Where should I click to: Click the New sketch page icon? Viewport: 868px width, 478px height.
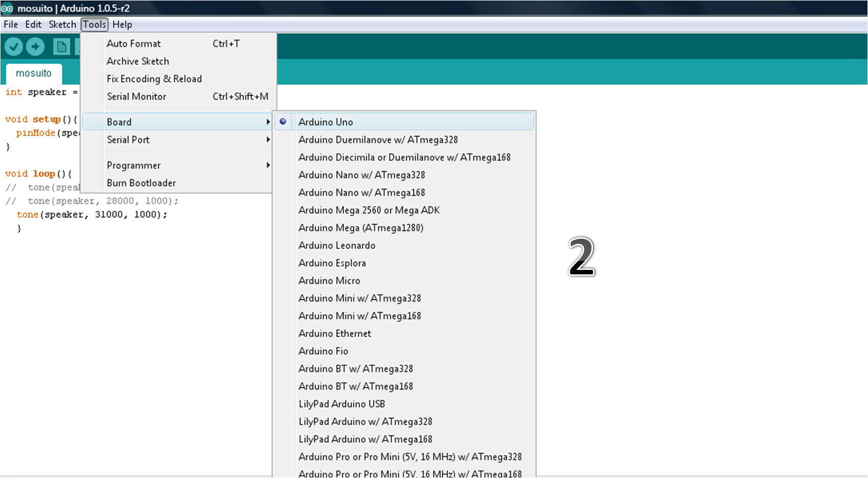61,47
